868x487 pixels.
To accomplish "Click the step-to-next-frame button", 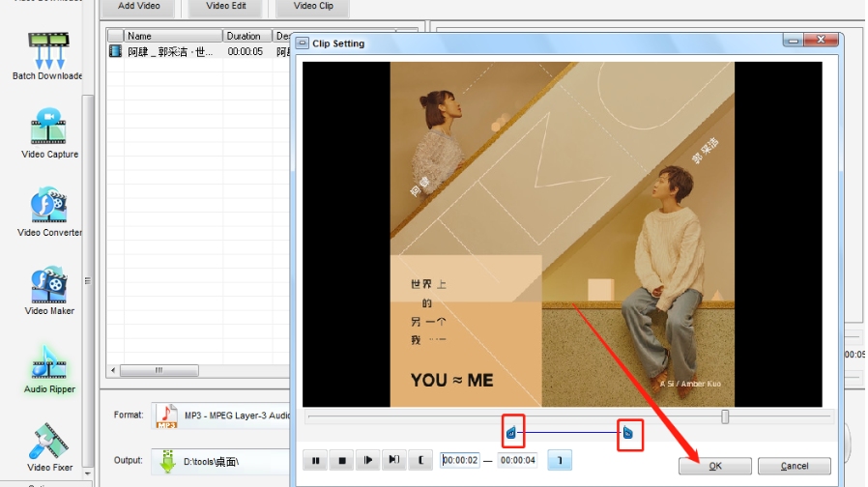I will pos(394,461).
